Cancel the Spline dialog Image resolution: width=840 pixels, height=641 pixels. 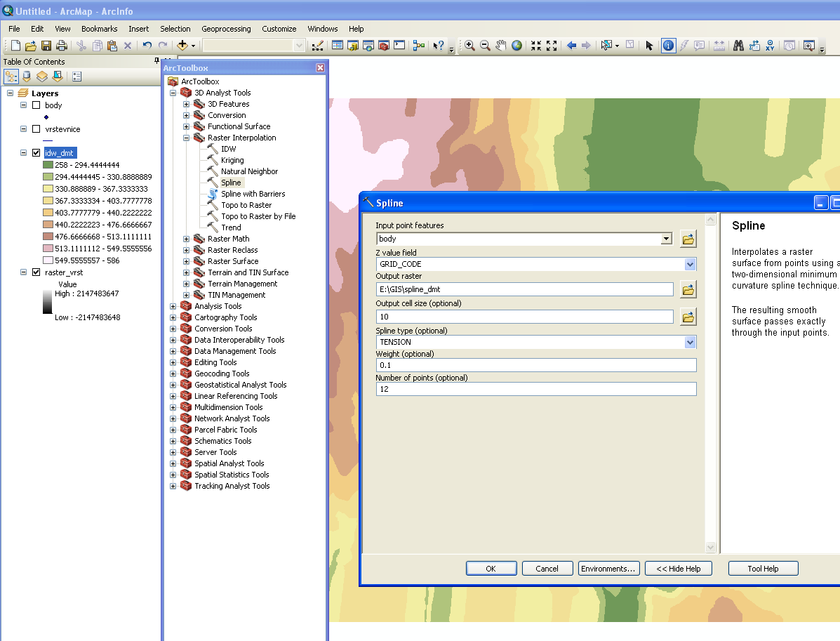point(547,569)
